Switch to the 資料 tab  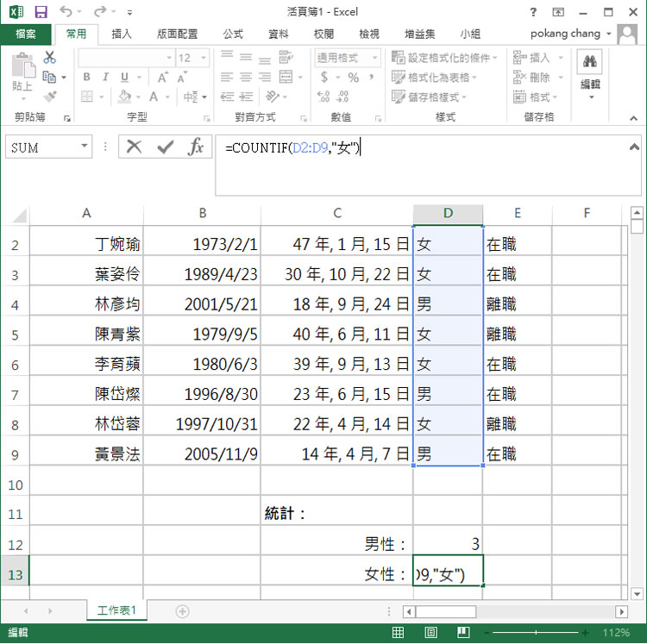pos(278,34)
